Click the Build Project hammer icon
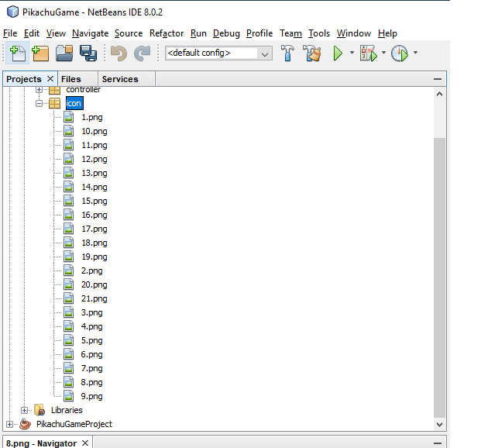 (288, 53)
